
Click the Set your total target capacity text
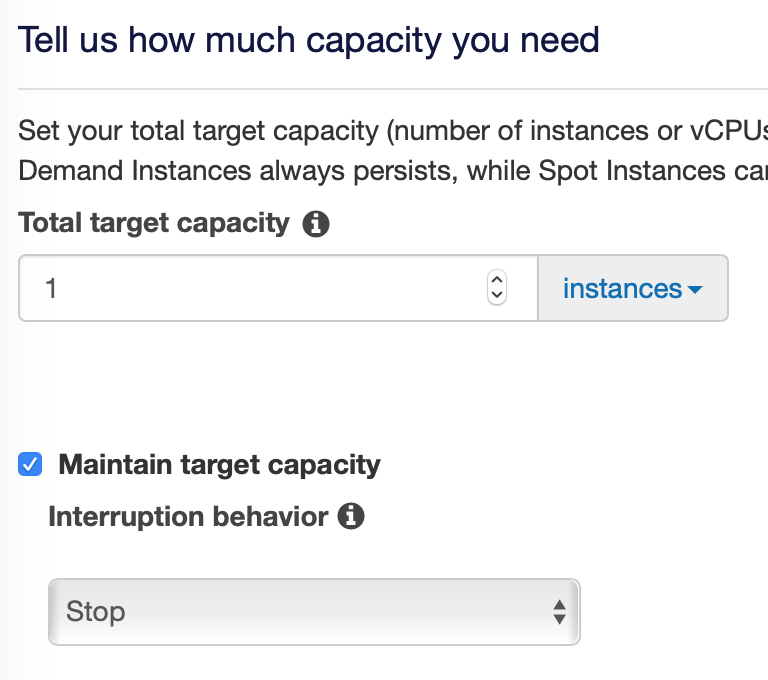[393, 131]
